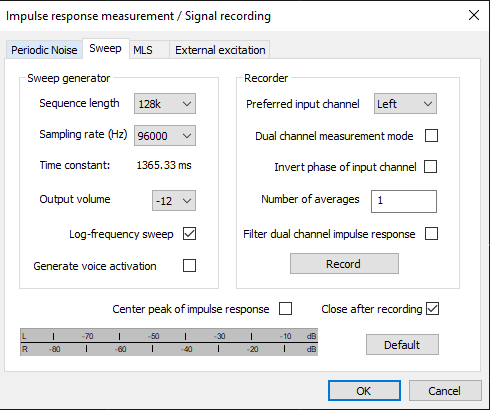Screen dimensions: 490x410
Task: Enable Filter dual channel impulse response
Action: click(431, 234)
